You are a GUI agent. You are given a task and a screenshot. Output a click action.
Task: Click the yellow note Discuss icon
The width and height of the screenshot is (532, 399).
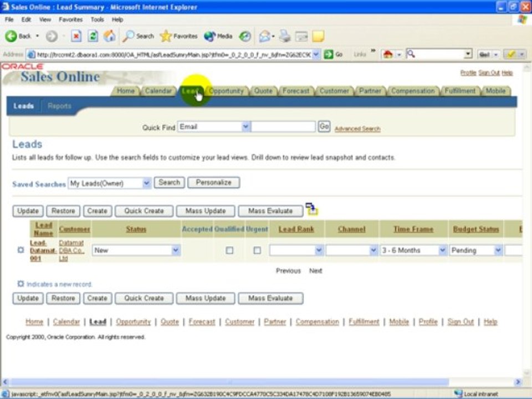tap(318, 36)
